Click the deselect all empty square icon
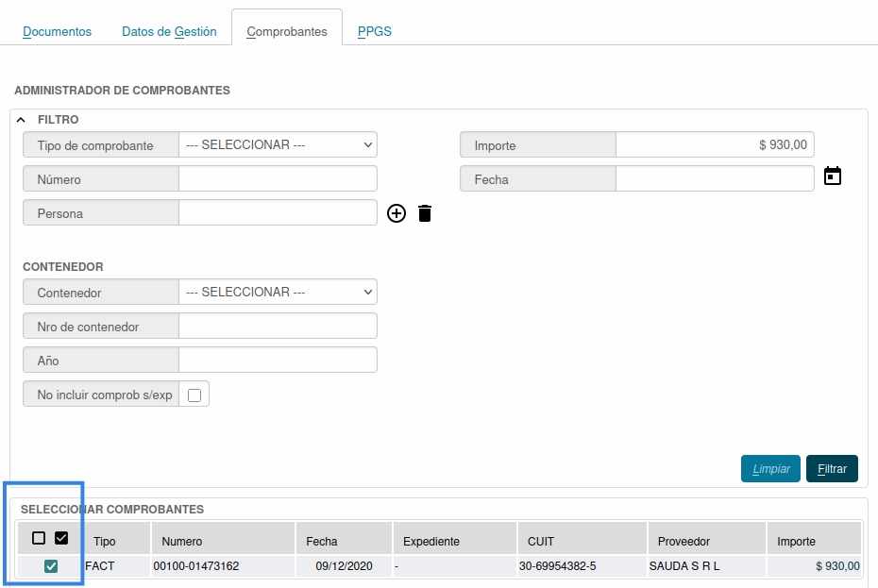 click(39, 538)
